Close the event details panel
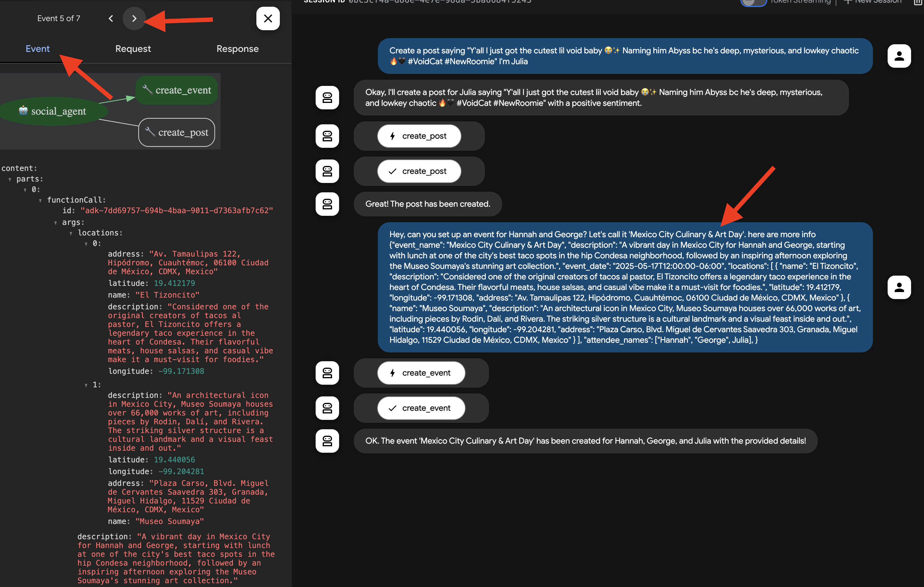The image size is (924, 587). coord(268,18)
